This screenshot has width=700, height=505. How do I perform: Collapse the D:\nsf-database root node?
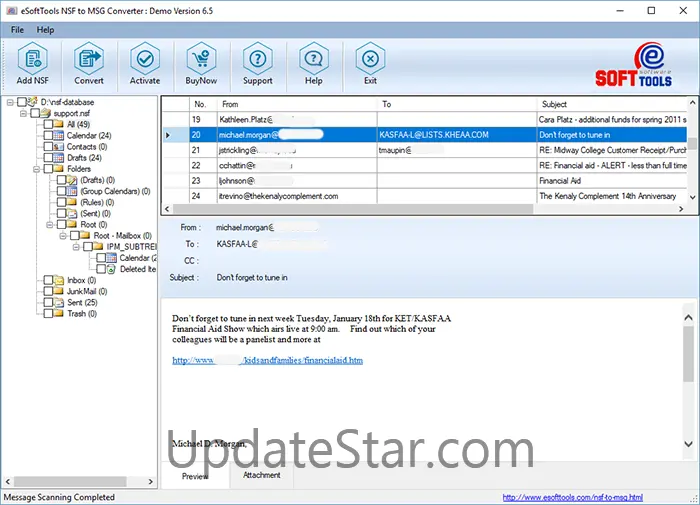coord(10,102)
